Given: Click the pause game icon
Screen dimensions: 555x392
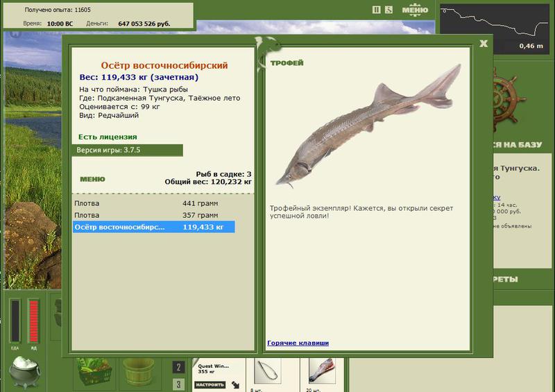Looking at the screenshot, I should 377,10.
